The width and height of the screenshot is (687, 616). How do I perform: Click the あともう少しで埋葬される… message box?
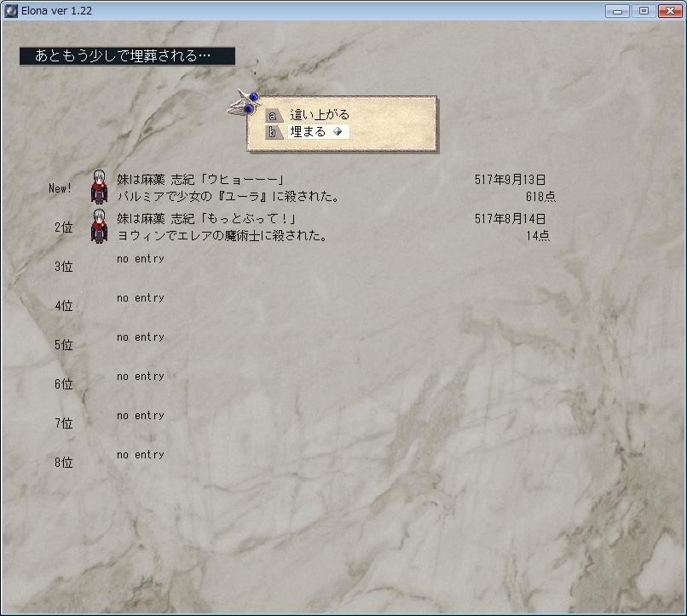[x=127, y=56]
